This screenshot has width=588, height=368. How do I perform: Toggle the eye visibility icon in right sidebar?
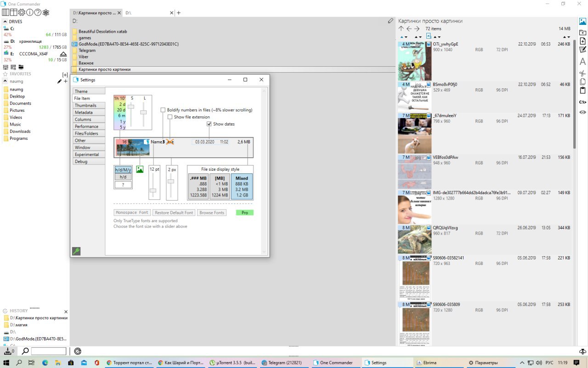[x=582, y=112]
